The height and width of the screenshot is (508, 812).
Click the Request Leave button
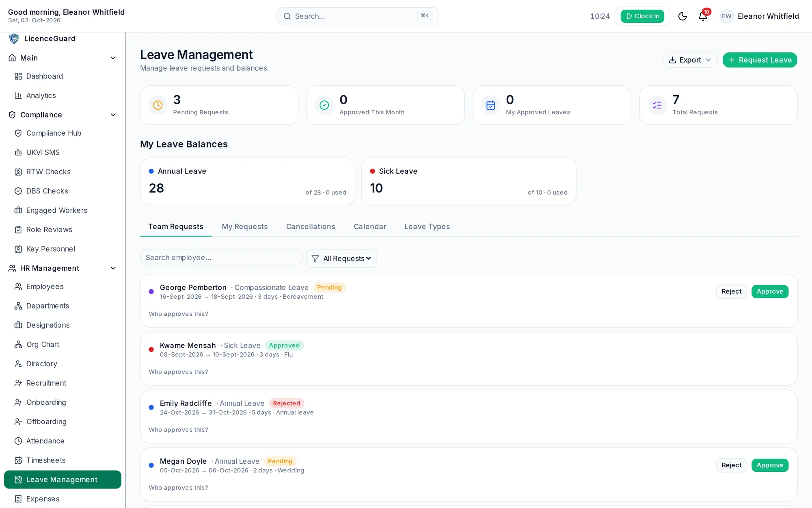pos(760,60)
